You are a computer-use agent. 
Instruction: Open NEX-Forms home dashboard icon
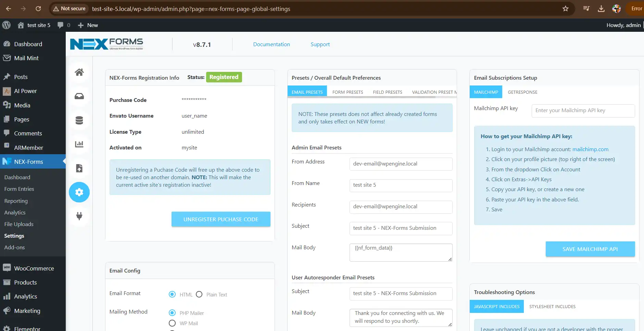click(79, 72)
